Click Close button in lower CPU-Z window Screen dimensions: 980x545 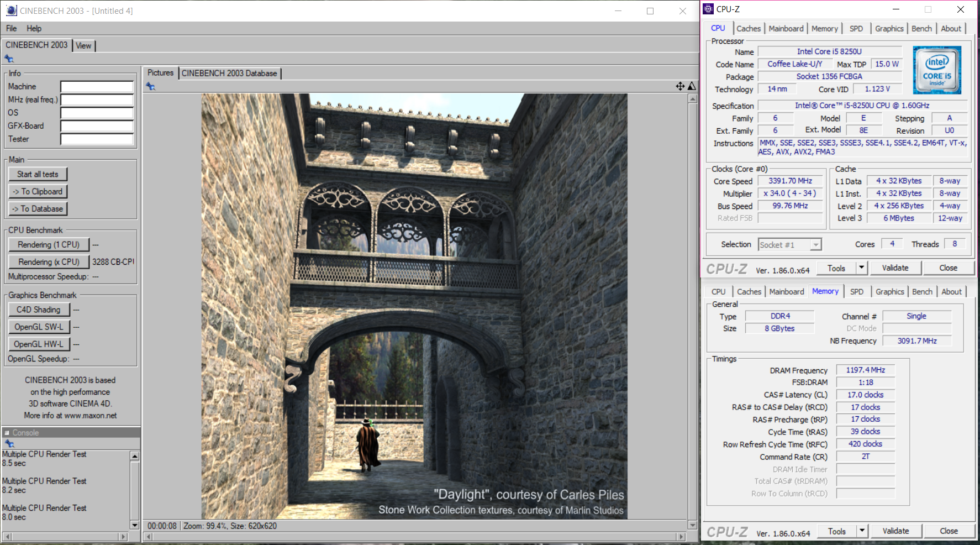949,531
